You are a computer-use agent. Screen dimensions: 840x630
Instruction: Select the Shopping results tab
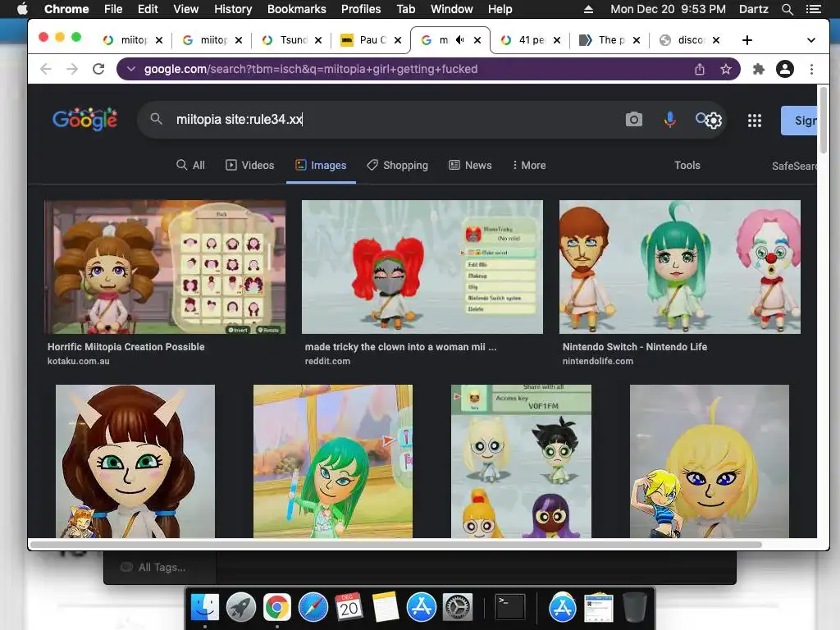coord(398,165)
